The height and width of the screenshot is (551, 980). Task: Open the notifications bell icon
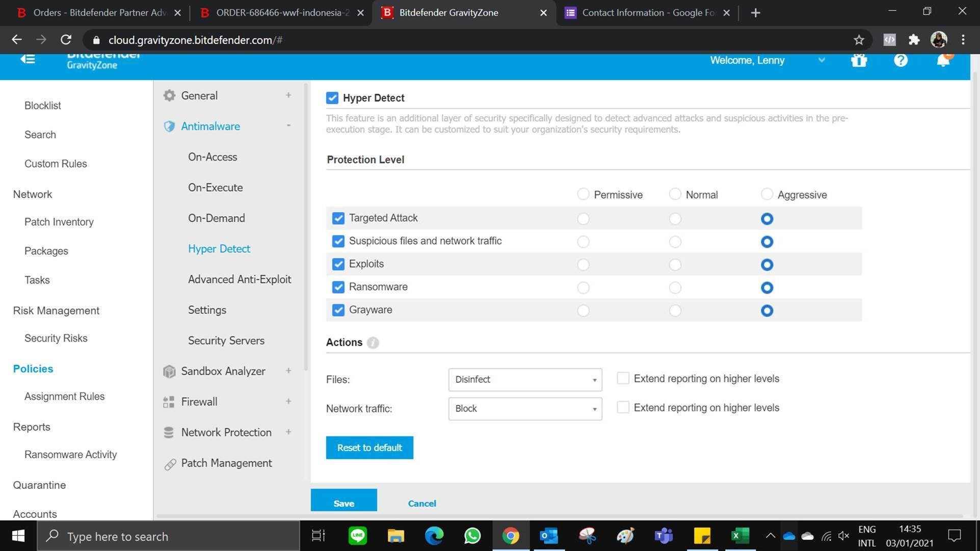point(943,61)
